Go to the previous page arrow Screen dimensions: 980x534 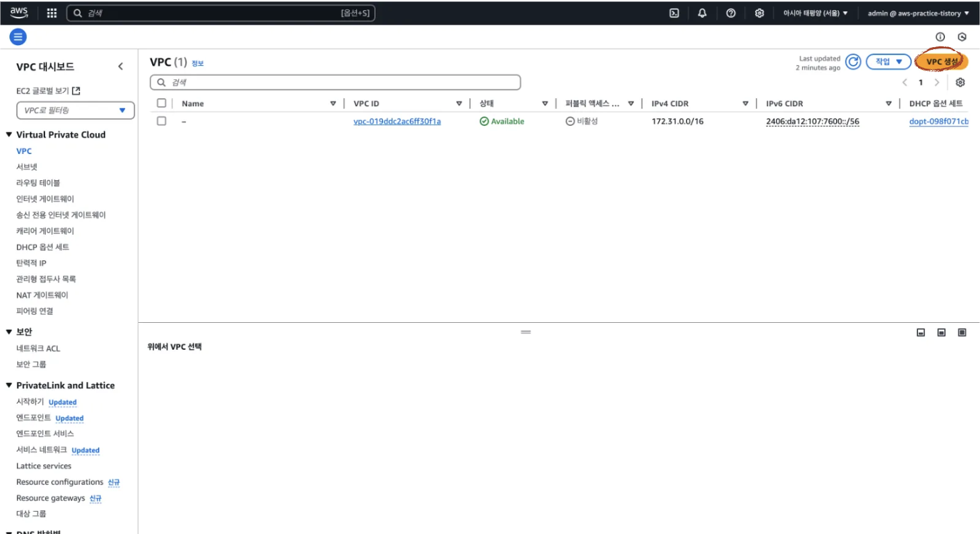905,82
